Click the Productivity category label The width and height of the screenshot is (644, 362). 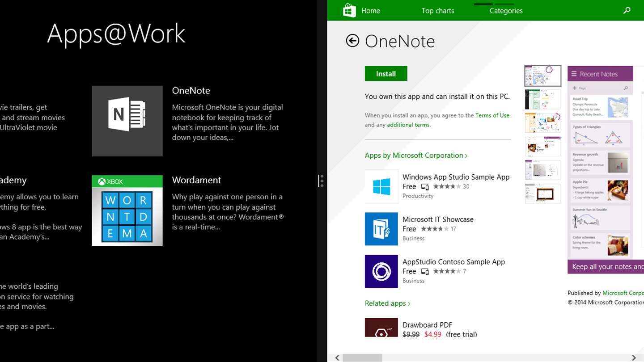pos(418,196)
